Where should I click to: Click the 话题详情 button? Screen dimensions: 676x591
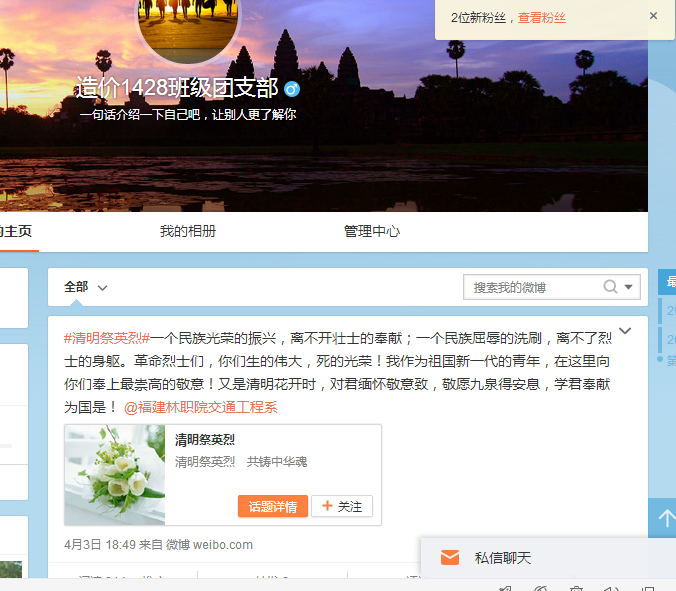coord(272,507)
